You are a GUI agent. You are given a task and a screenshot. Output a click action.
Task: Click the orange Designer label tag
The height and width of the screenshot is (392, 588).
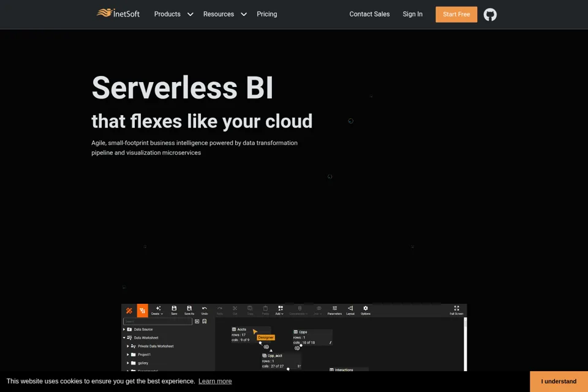coord(266,337)
